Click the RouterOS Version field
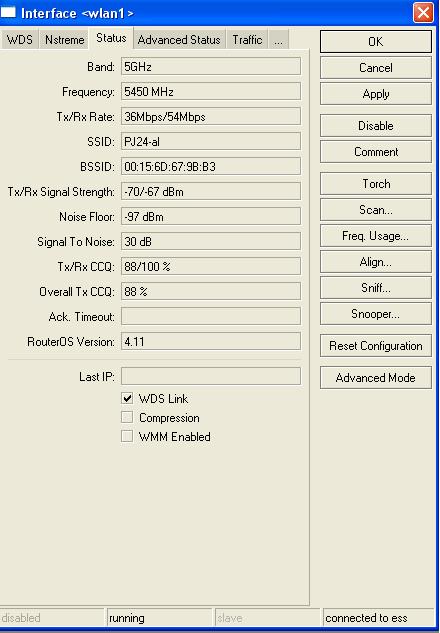Screen dimensions: 440x633 pos(211,342)
